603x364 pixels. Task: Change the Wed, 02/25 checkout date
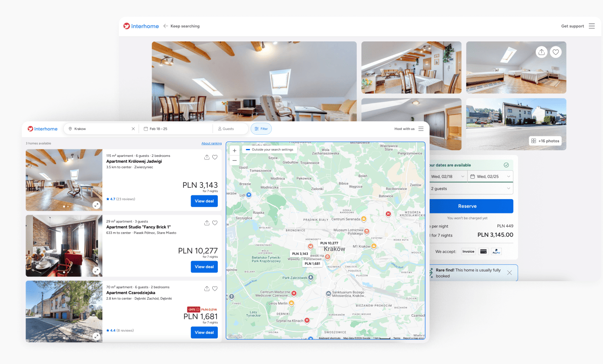click(x=490, y=176)
